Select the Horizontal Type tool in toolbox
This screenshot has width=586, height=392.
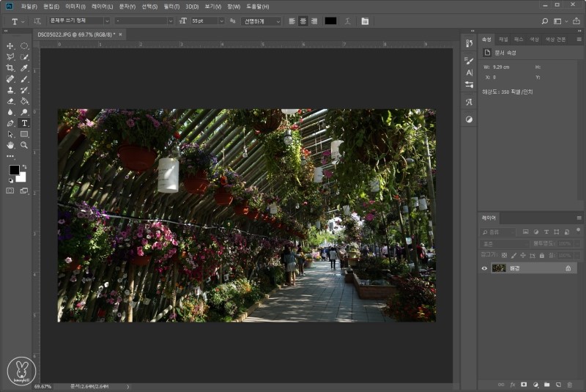point(24,123)
